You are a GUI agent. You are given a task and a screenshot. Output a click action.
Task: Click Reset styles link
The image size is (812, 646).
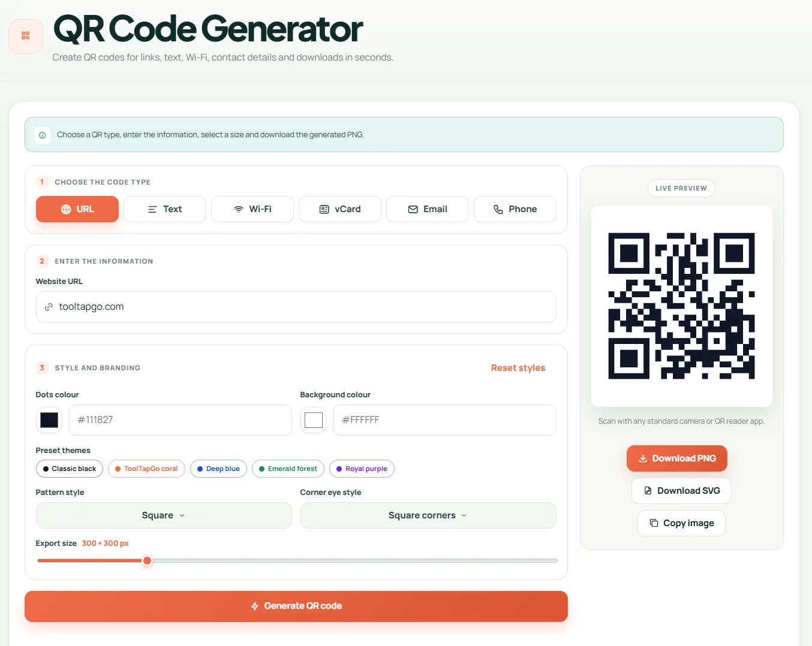(518, 368)
